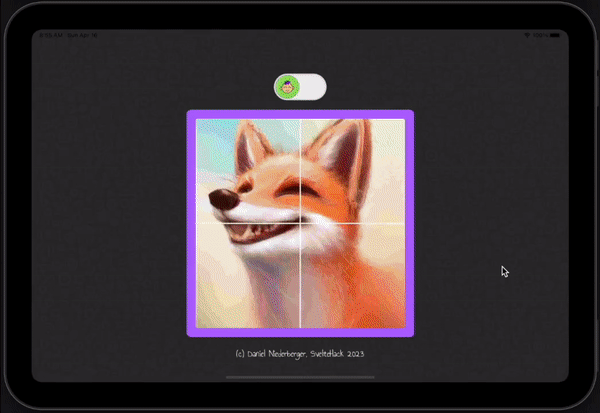Click the Wi-Fi icon in status bar
The width and height of the screenshot is (600, 413).
tap(527, 35)
